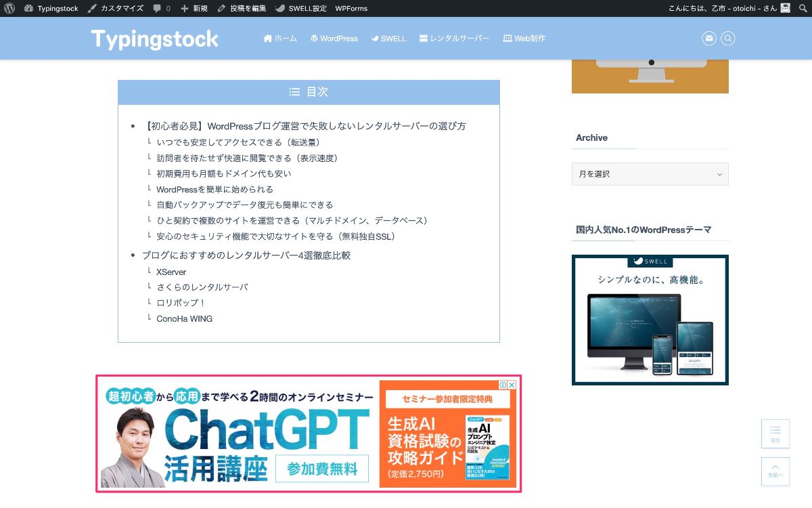Jump to 初期費用も月額もドメイン代も安い section
Viewport: 812px width, 508px height.
click(x=224, y=173)
